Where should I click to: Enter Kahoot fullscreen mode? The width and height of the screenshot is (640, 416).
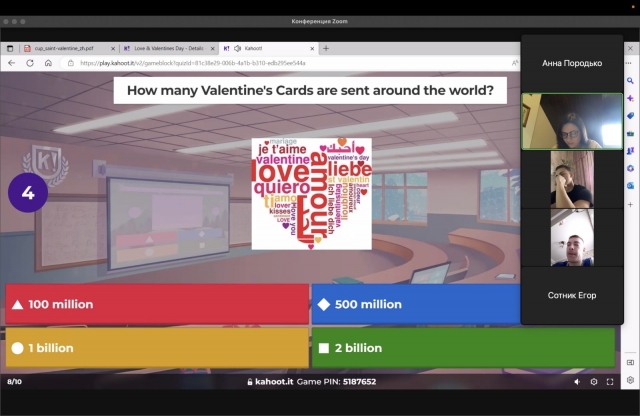pos(610,382)
